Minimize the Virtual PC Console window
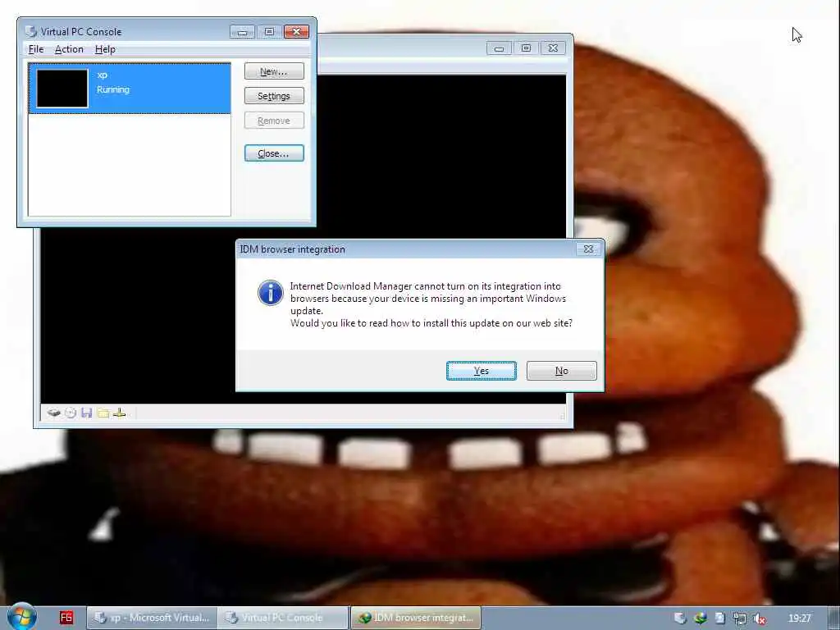 point(242,32)
